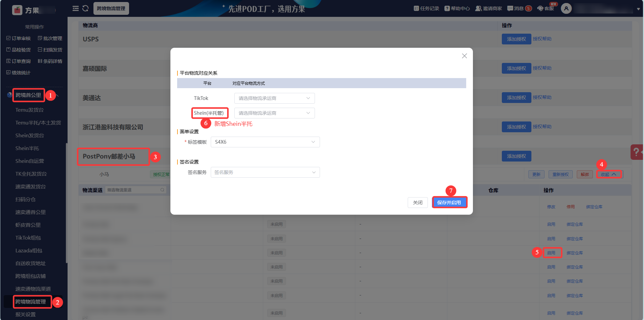Click 停用 link in channel row
Screen dimensions: 644x320
coord(571,207)
